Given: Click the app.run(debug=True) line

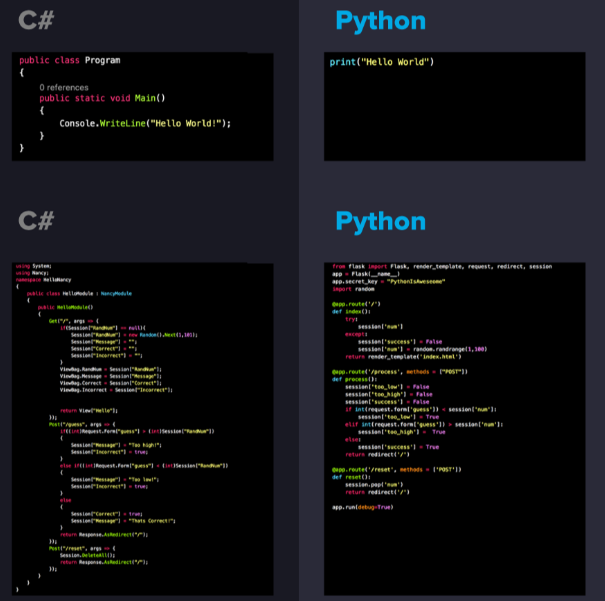Looking at the screenshot, I should [x=362, y=507].
